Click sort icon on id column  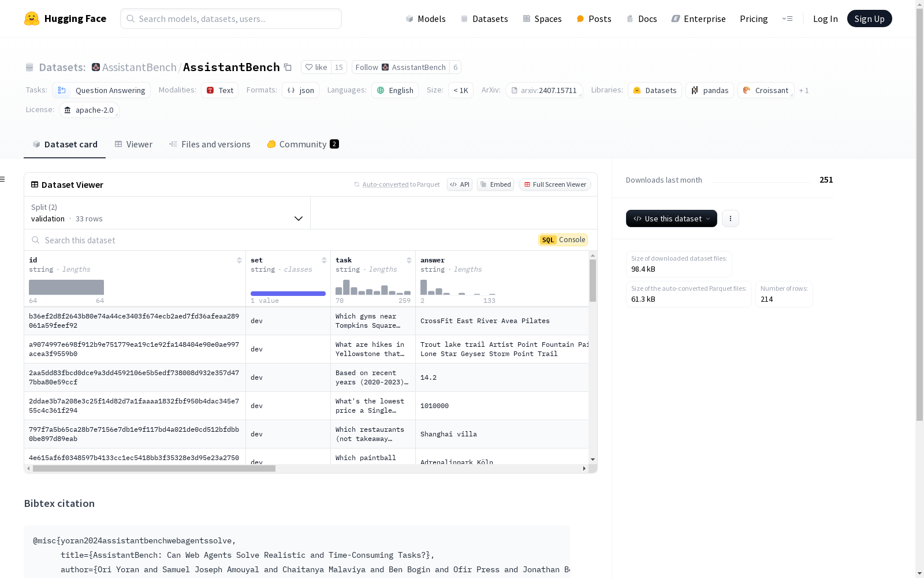click(239, 260)
